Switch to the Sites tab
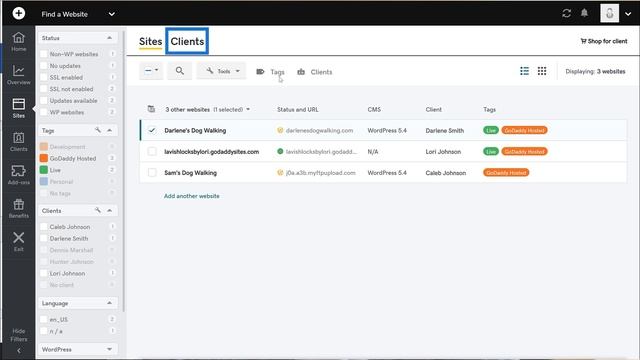The height and width of the screenshot is (360, 640). (151, 42)
